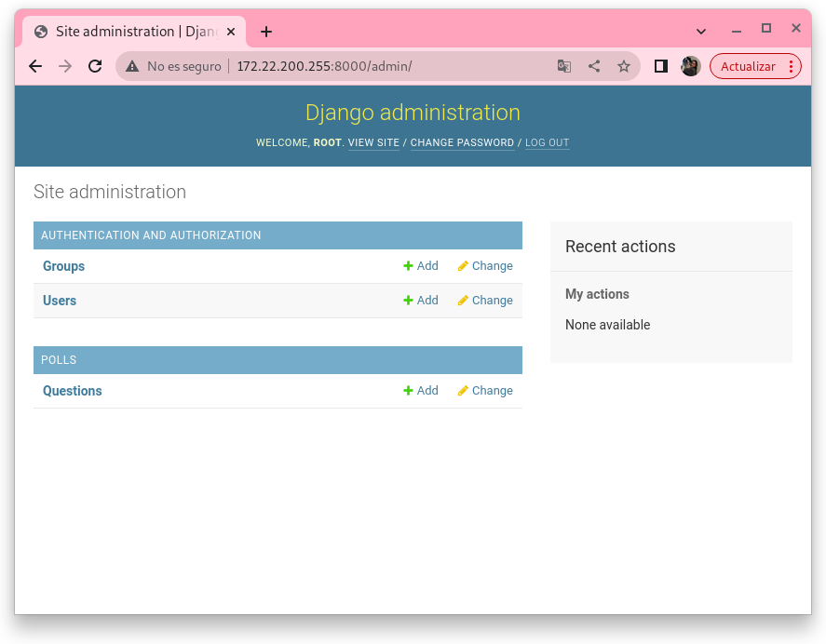This screenshot has height=644, width=826.
Task: Open the Authentication and Authorization section header
Action: click(151, 235)
